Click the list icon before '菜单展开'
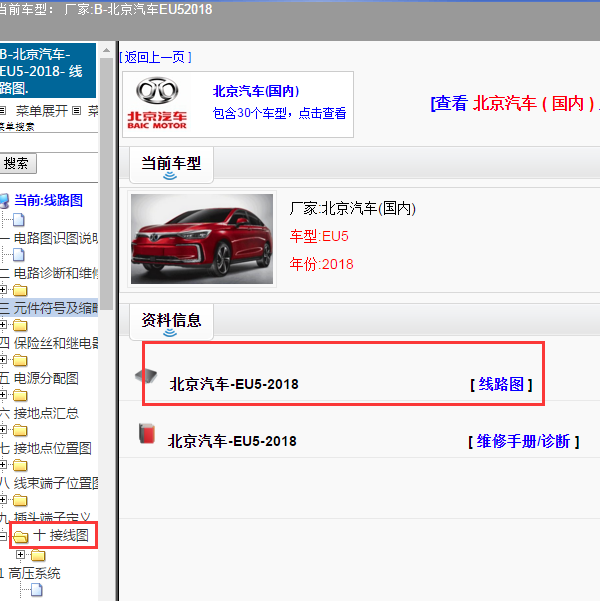The height and width of the screenshot is (601, 600). 3,111
